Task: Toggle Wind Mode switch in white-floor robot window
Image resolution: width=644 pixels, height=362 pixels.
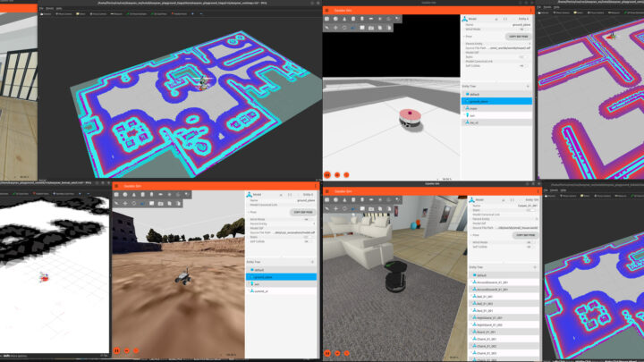Action: [523, 29]
